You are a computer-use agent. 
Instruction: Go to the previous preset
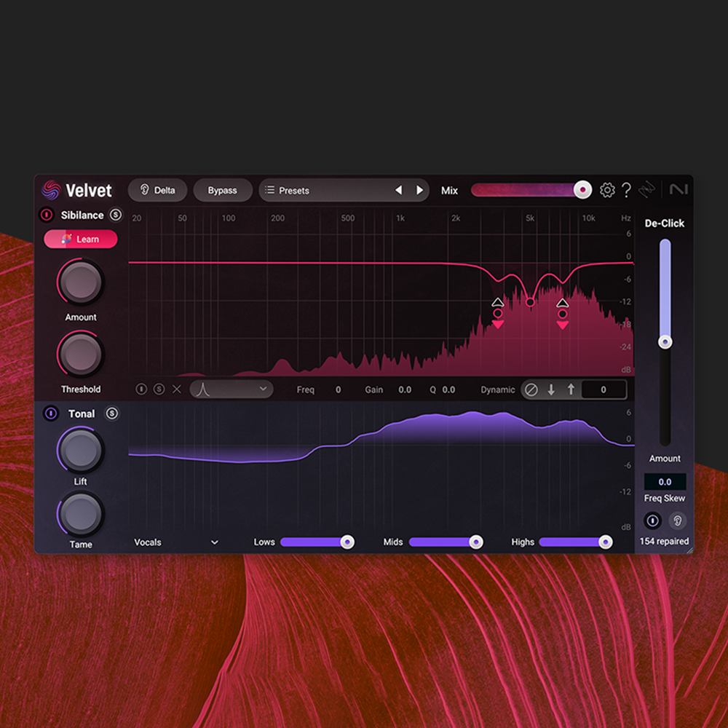point(398,190)
